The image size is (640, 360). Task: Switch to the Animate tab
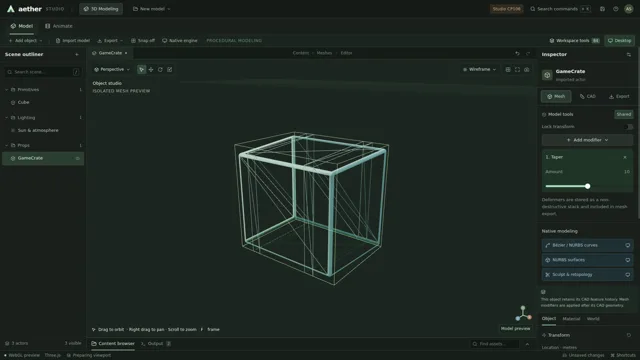[x=59, y=26]
